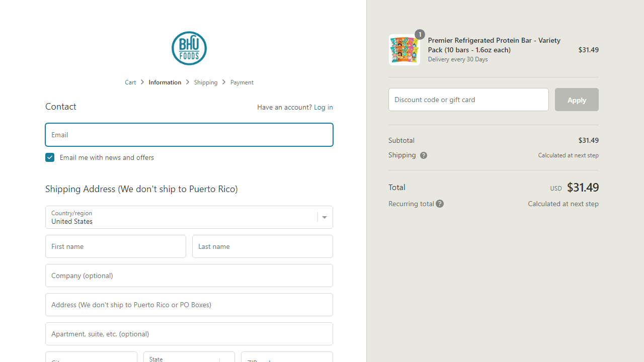Uncheck Email me with news and offers
Image resolution: width=644 pixels, height=362 pixels.
coord(50,157)
